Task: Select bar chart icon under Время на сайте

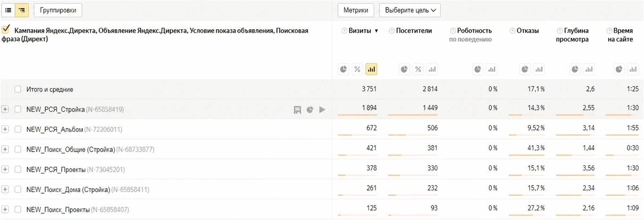Action: (x=633, y=69)
